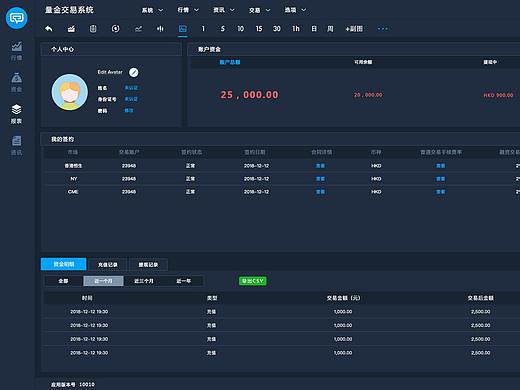Screen dimensions: 520x390
Task: Switch to the 资金明细 tab
Action: pos(64,264)
